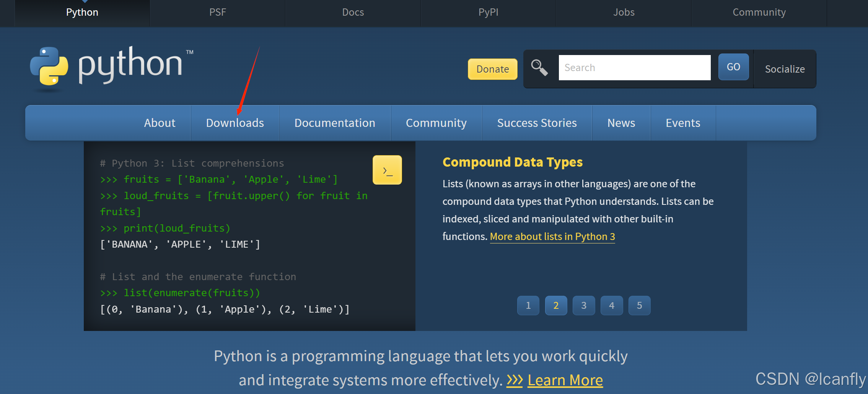Open the Jobs tab
The height and width of the screenshot is (394, 868).
click(x=624, y=13)
